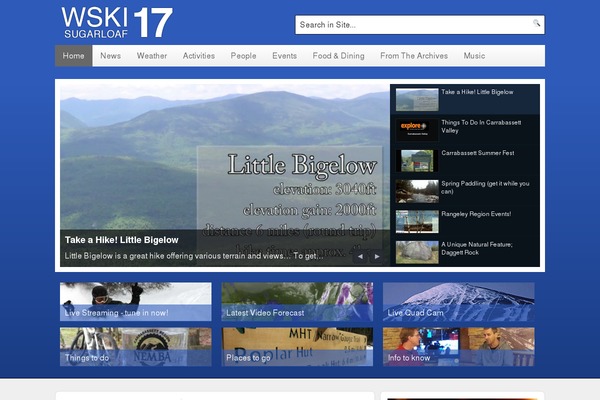Open the News menu item

(x=111, y=56)
